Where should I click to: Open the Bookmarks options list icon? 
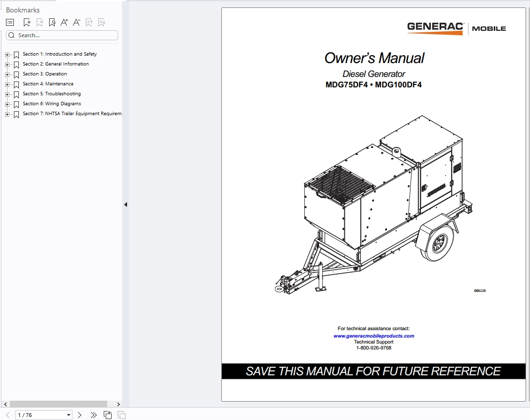pyautogui.click(x=9, y=22)
